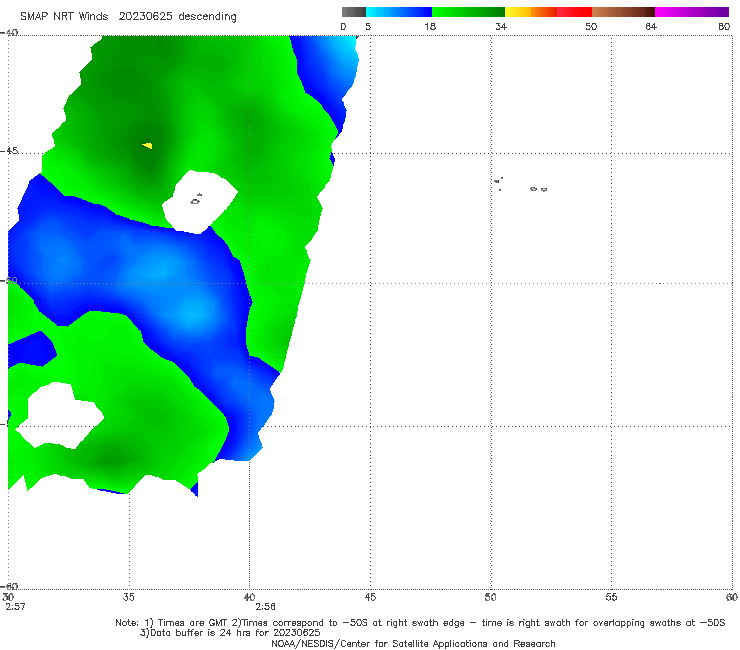Click the yellow high-wind spot on map

[148, 145]
